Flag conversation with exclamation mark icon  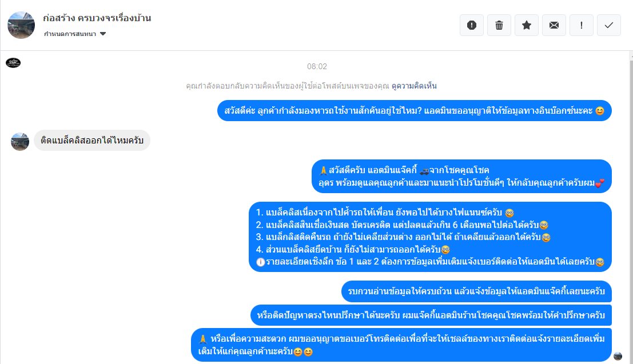pyautogui.click(x=582, y=25)
